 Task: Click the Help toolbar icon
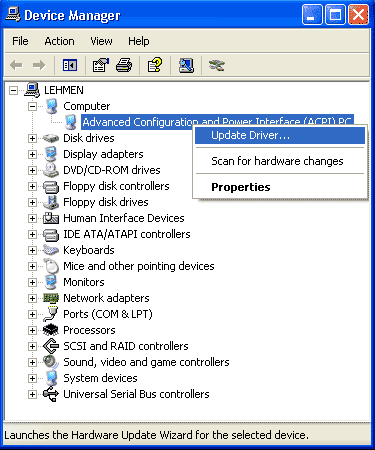155,65
